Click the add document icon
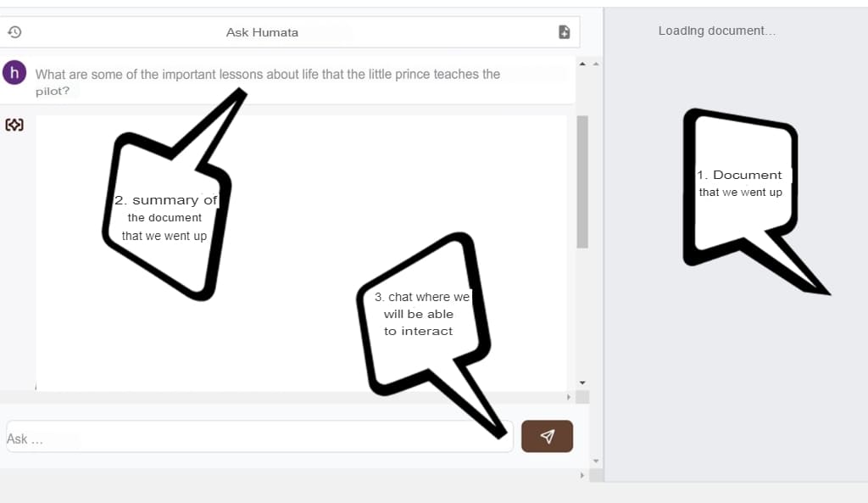868x503 pixels. pos(564,32)
